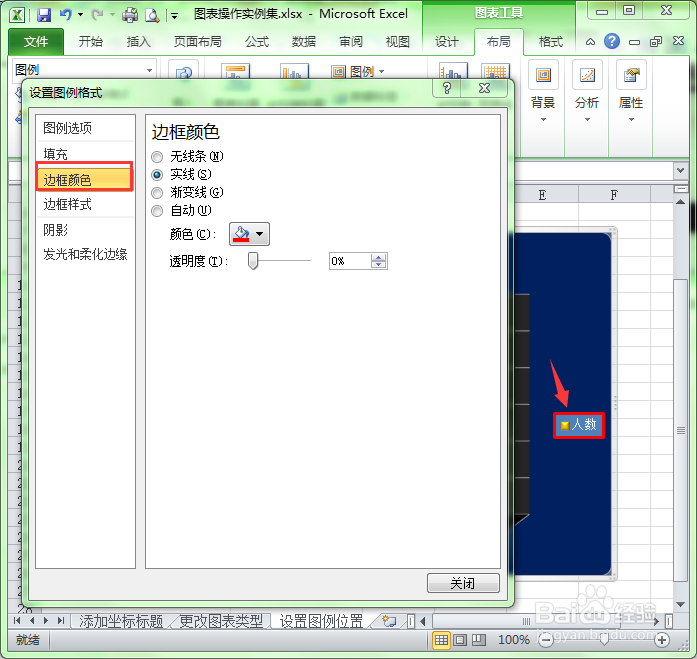Image resolution: width=697 pixels, height=659 pixels.
Task: Open the 更改图表类型 sheet tab
Action: 221,621
